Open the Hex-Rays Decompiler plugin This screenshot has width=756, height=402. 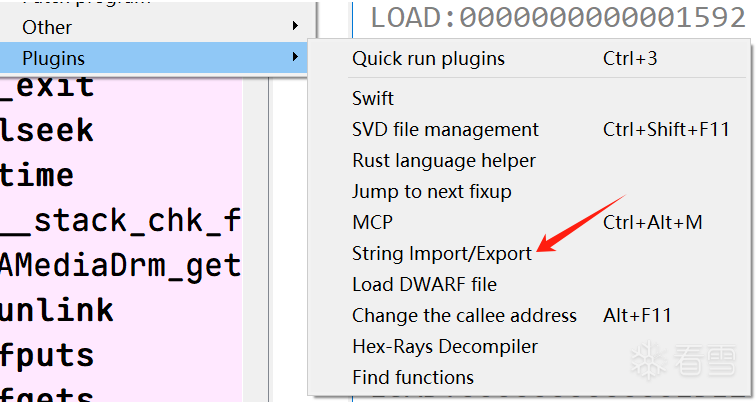444,346
